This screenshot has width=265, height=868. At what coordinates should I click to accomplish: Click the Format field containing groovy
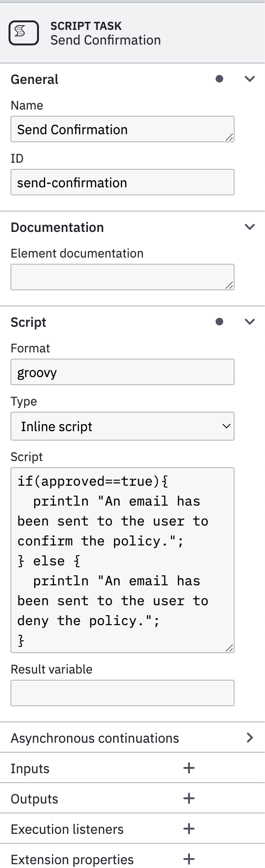click(123, 372)
